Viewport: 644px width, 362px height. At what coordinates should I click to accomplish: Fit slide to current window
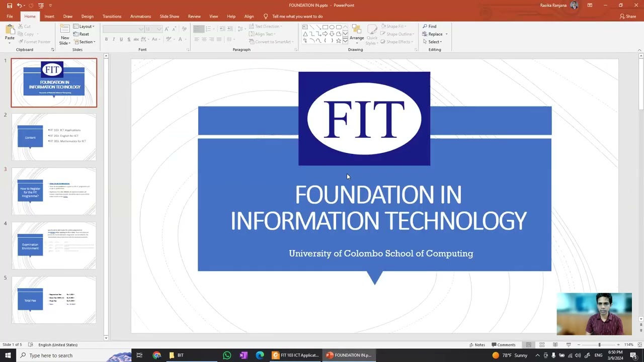point(640,345)
